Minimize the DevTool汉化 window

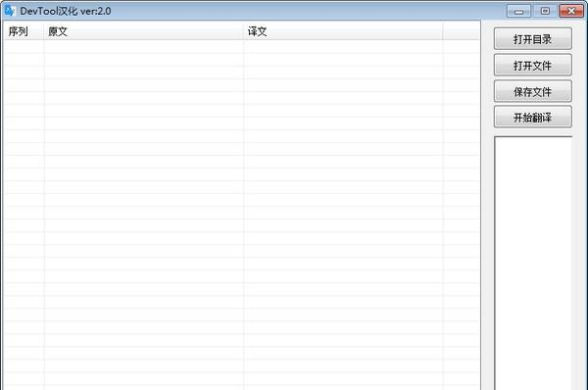pyautogui.click(x=518, y=11)
